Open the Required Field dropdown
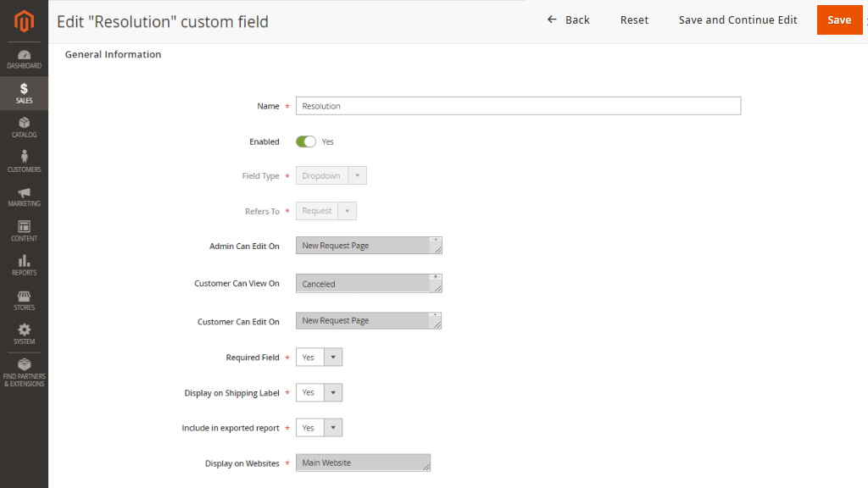868x488 pixels. click(319, 357)
